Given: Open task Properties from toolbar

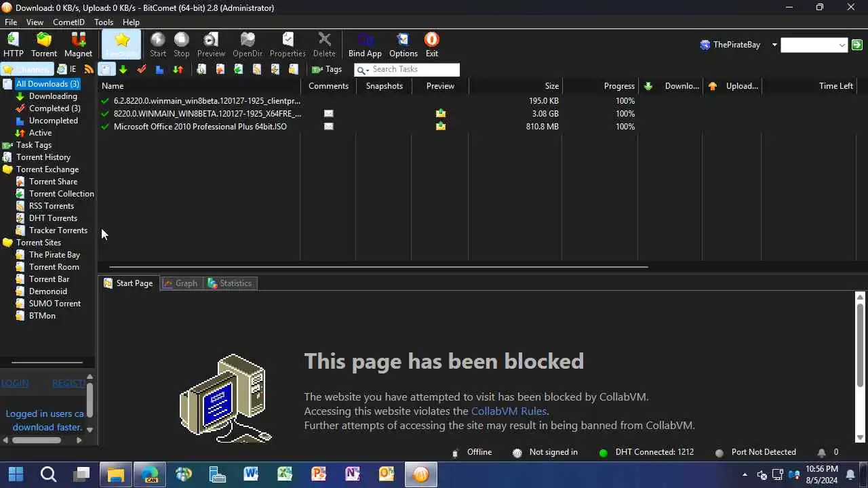Looking at the screenshot, I should point(288,45).
